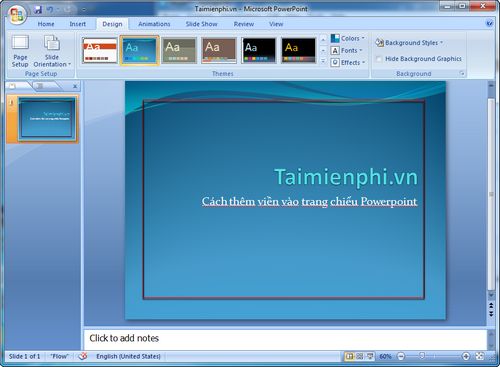500x367 pixels.
Task: Open PowerPoint Help with the question mark icon
Action: pyautogui.click(x=489, y=24)
